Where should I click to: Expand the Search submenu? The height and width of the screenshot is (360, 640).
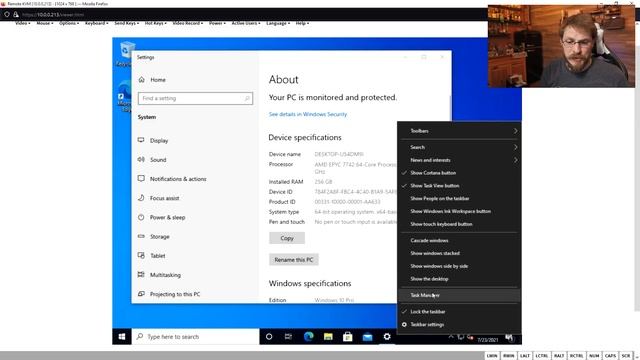(x=459, y=147)
